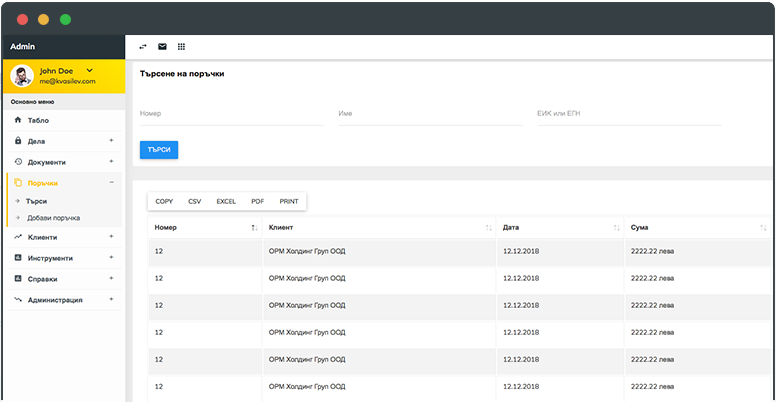Click the green macOS maximize dot

coord(65,20)
